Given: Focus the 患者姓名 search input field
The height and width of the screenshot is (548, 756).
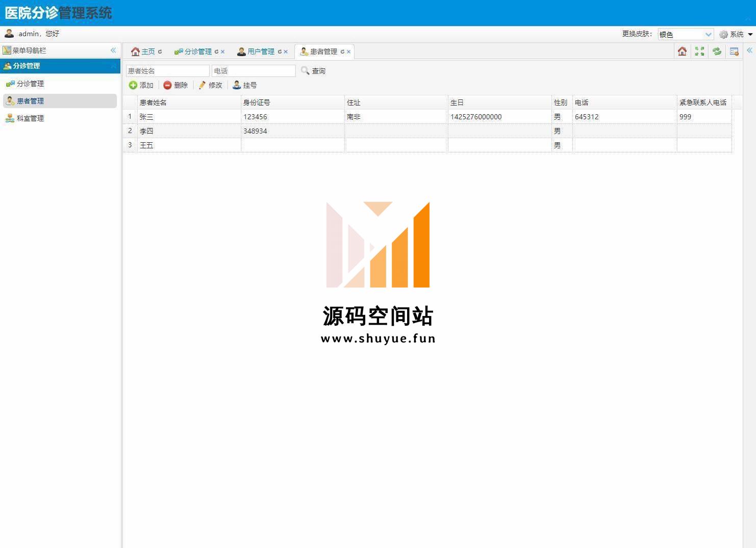Looking at the screenshot, I should pyautogui.click(x=168, y=71).
